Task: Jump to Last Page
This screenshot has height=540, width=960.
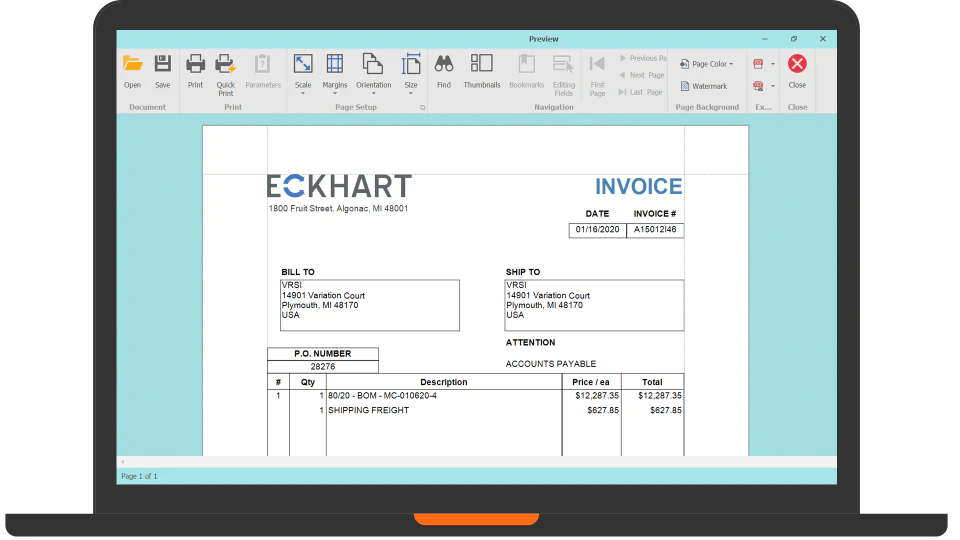Action: pos(641,92)
